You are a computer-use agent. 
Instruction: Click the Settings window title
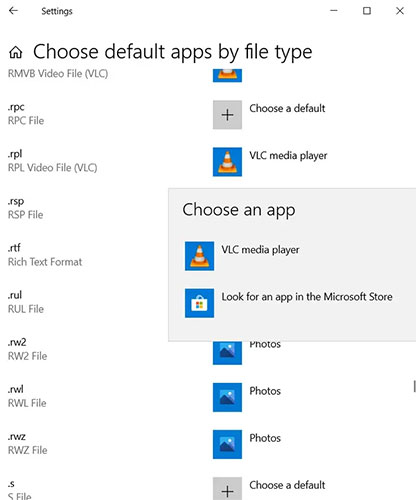[57, 11]
